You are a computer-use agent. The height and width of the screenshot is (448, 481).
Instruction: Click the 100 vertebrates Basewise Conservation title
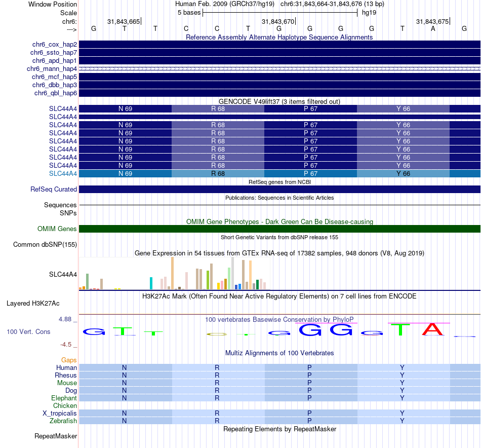(x=279, y=320)
